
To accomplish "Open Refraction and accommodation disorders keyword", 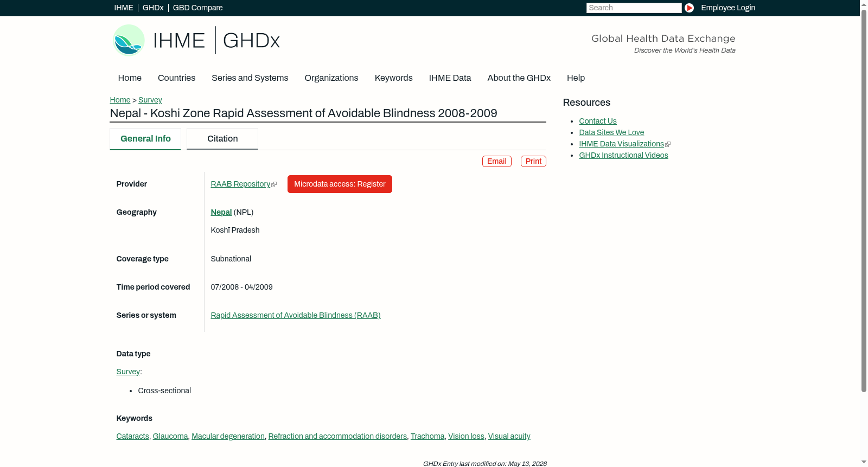I will point(337,436).
